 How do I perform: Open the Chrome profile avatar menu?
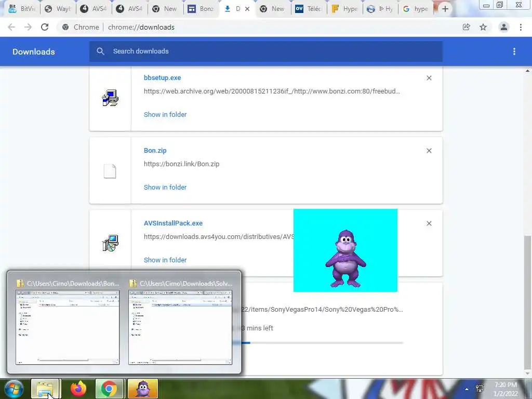(504, 27)
